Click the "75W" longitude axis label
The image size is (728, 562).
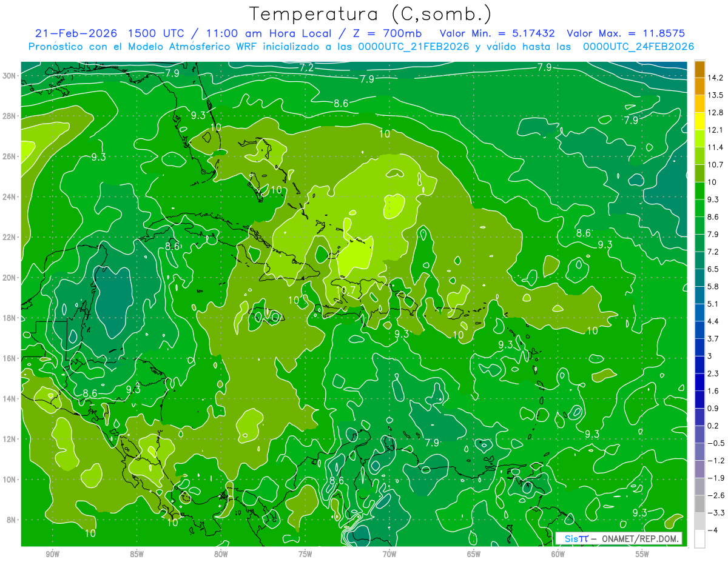pyautogui.click(x=306, y=554)
